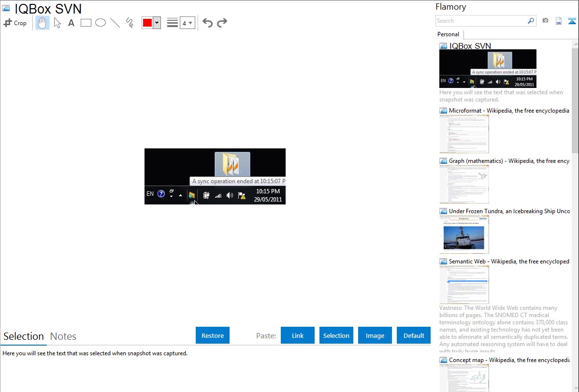579x392 pixels.
Task: Choose the text annotation tool
Action: point(71,23)
